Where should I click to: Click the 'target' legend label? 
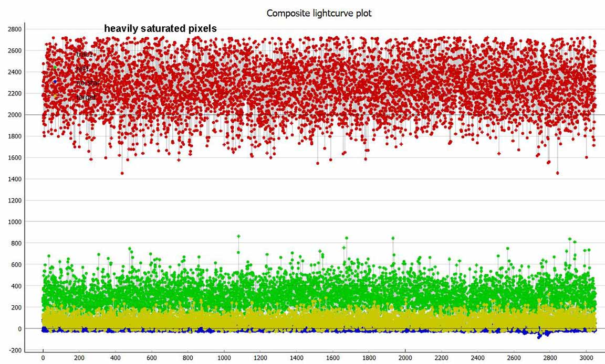pyautogui.click(x=86, y=98)
